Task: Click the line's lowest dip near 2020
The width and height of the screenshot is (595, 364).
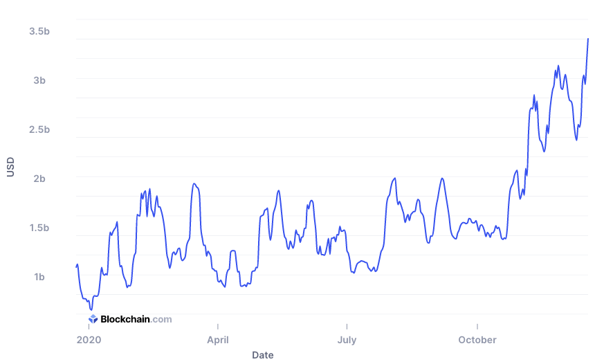Action: [x=91, y=309]
